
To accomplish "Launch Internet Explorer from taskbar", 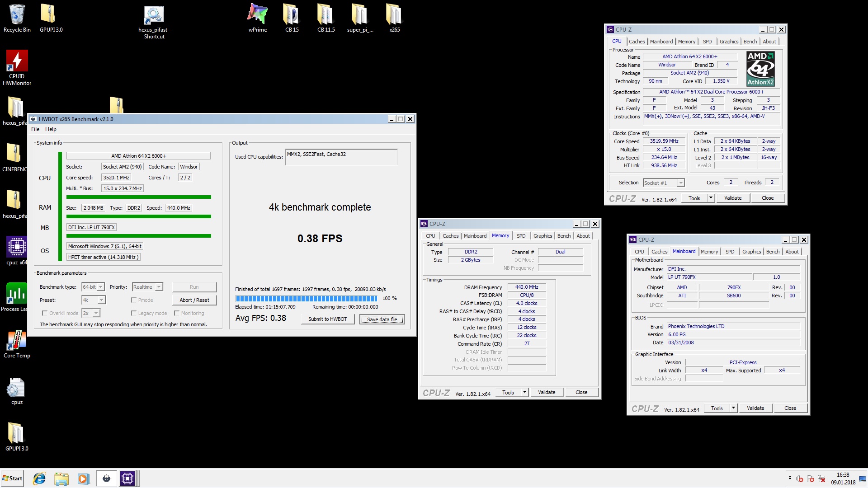I will click(x=39, y=479).
